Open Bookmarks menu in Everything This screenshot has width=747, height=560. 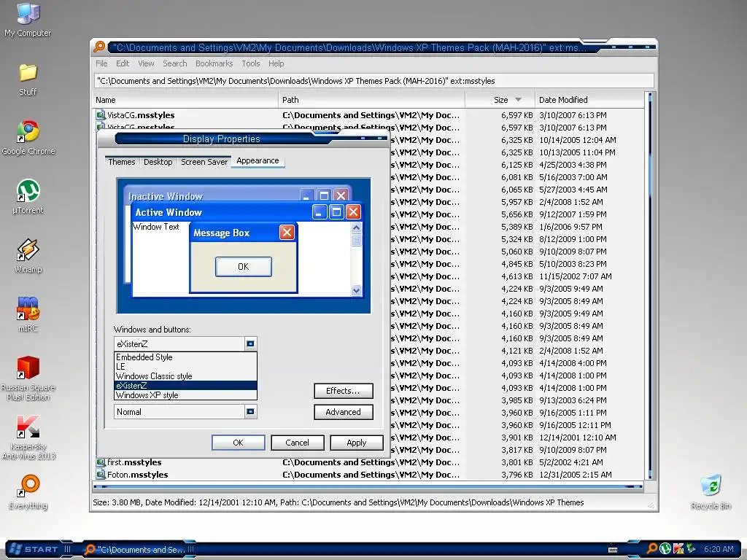point(214,63)
